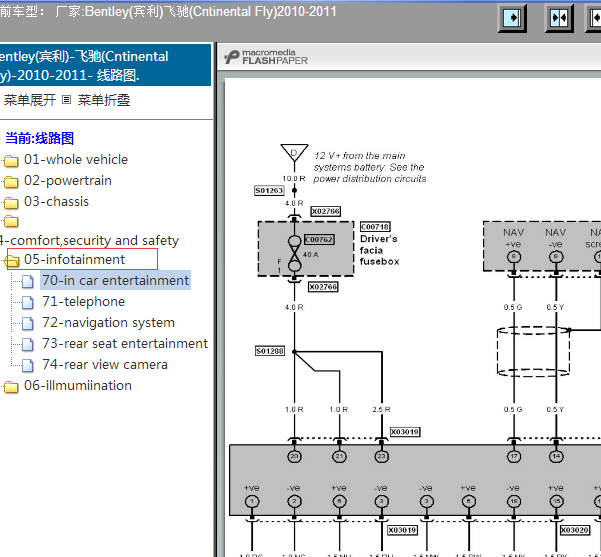Click the inward arrows split-panel icon
Screen dimensions: 601x557
tap(559, 18)
